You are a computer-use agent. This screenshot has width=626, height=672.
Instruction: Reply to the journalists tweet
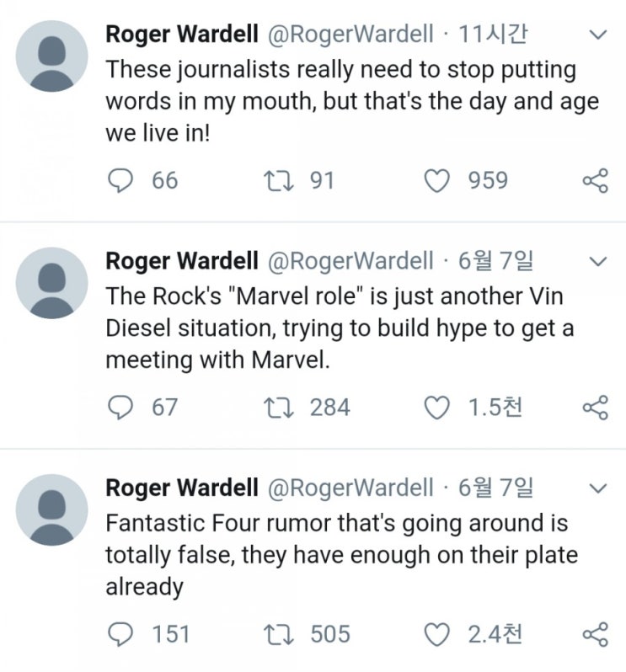click(x=120, y=180)
